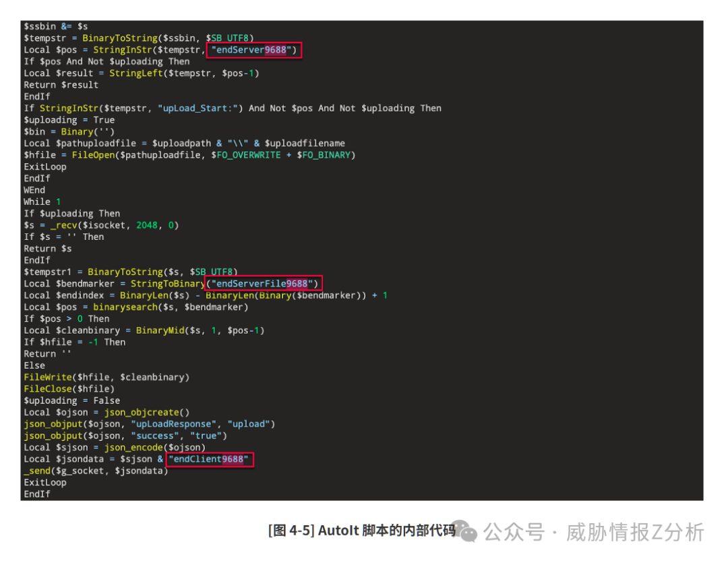Screen dimensions: 728x561
Task: Select the "Local $endindex = BinaryLen" line
Action: 206,295
